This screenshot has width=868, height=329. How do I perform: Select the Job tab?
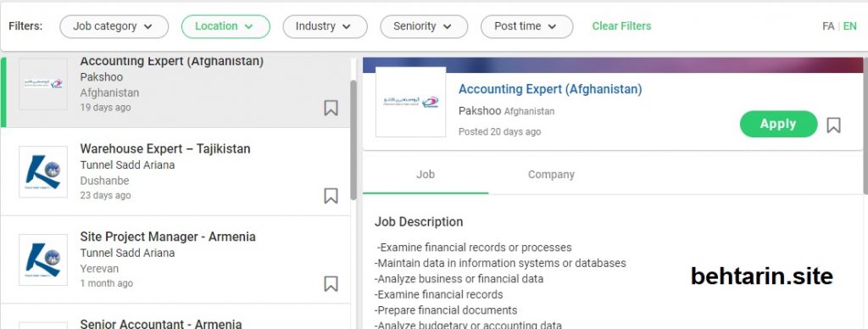tap(426, 175)
